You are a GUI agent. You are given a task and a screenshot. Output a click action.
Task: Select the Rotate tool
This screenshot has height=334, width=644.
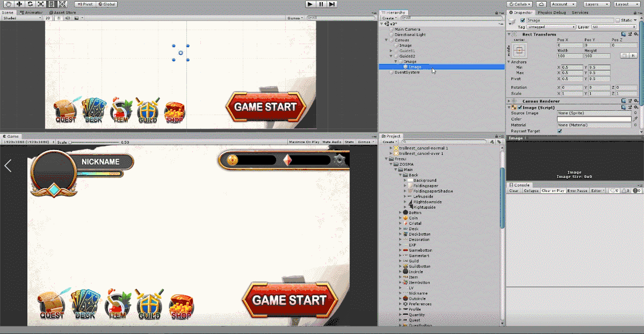click(30, 4)
